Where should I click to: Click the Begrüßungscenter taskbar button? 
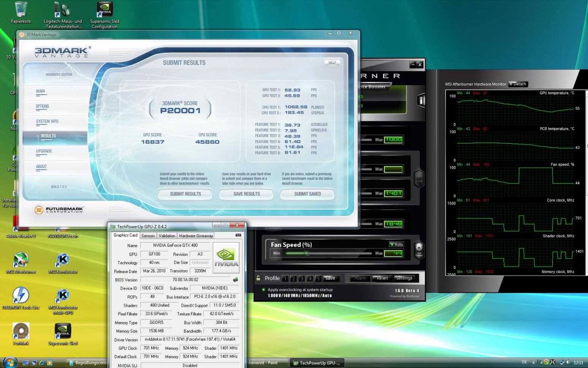87,363
